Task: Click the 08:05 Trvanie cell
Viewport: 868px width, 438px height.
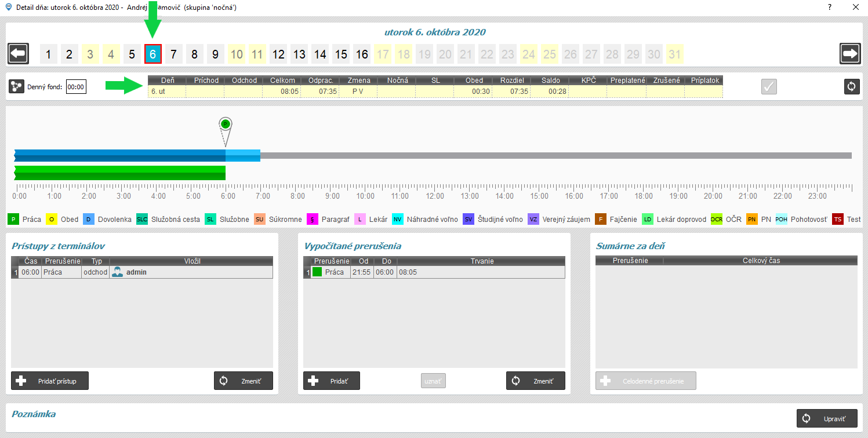Action: [x=481, y=272]
